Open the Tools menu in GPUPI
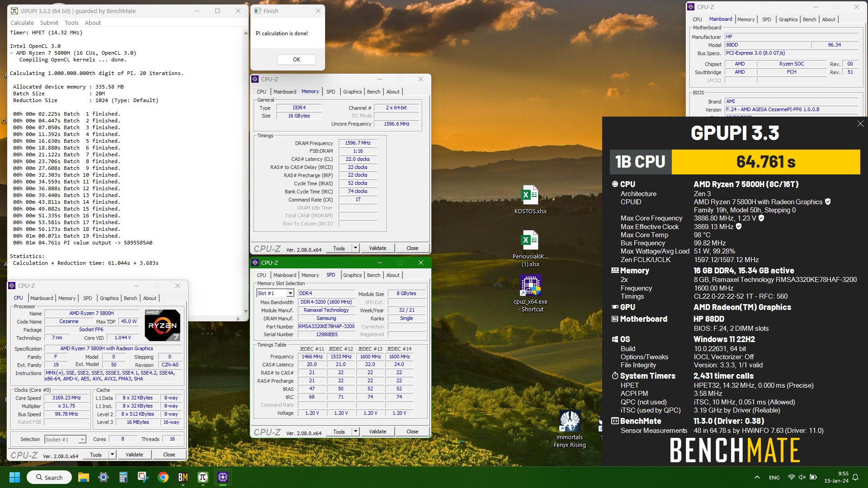 click(71, 23)
